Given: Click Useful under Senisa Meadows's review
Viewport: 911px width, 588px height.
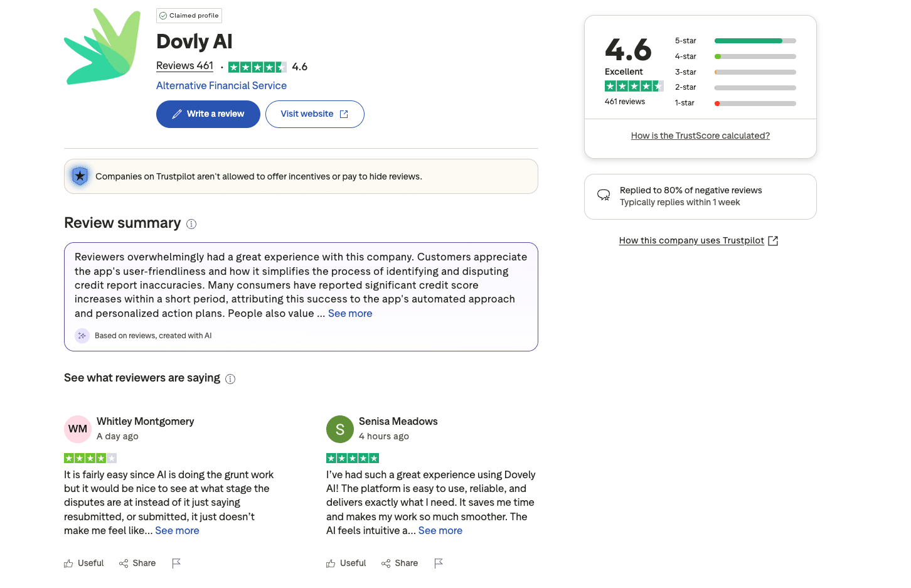Looking at the screenshot, I should pyautogui.click(x=346, y=563).
